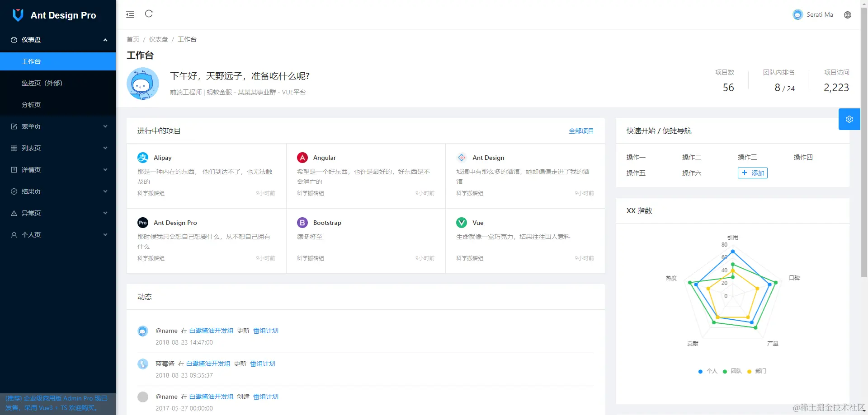
Task: Expand the 个人页 submenu chevron
Action: pos(105,235)
